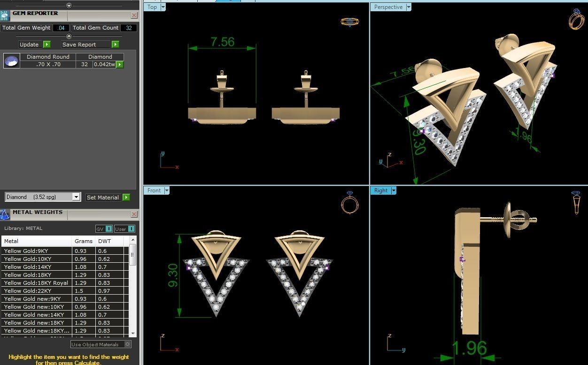Click the Right viewport label
The image size is (588, 365).
click(x=381, y=190)
